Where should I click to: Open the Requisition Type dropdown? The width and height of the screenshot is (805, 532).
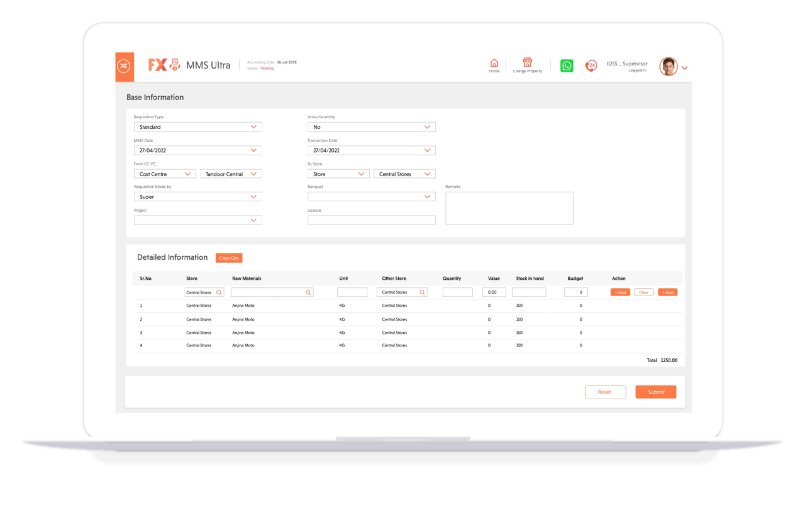[197, 126]
